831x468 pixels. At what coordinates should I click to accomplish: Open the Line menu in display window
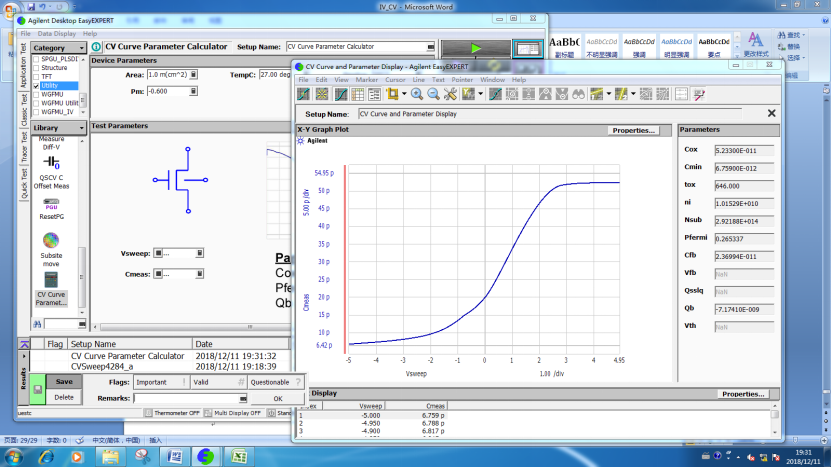pos(419,80)
